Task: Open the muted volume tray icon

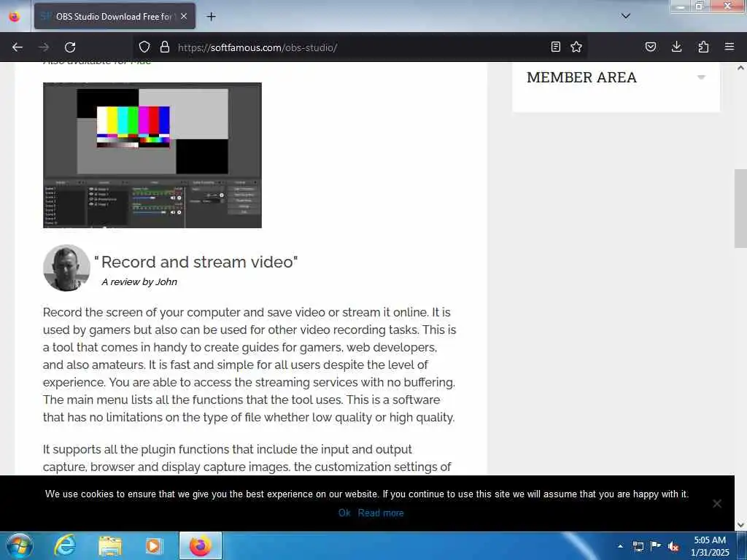Action: tap(673, 546)
